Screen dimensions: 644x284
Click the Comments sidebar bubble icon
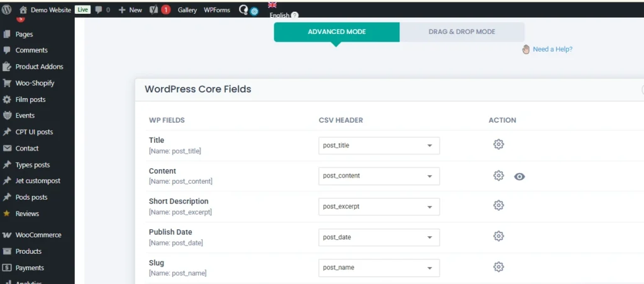click(6, 50)
